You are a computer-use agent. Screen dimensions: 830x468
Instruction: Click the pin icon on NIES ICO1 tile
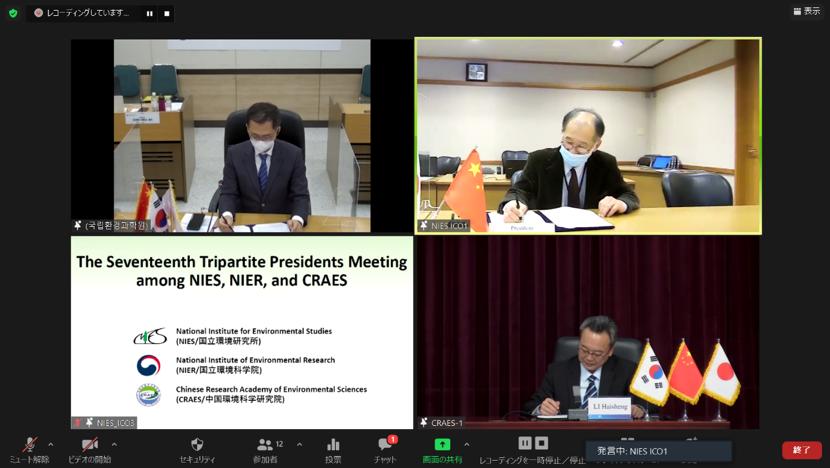click(424, 226)
